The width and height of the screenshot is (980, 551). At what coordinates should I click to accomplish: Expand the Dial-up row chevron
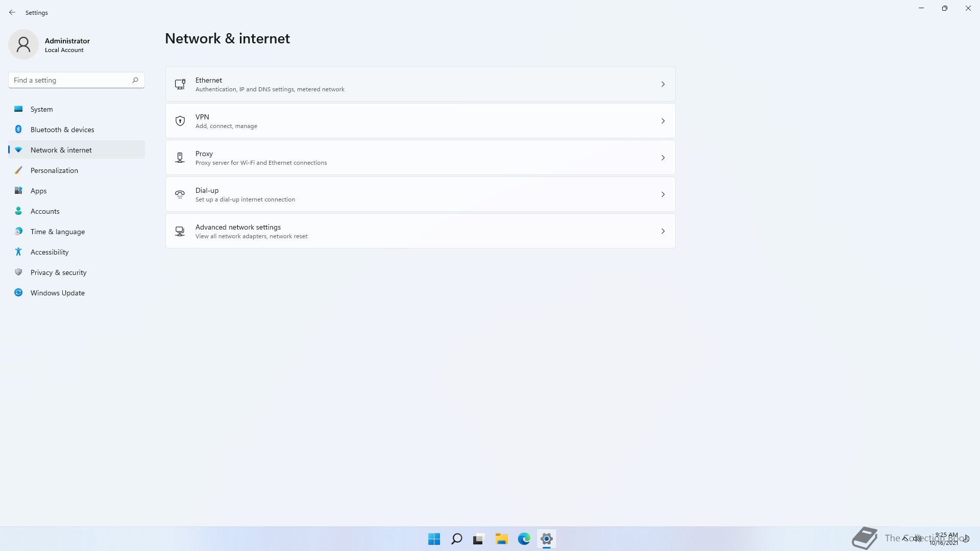click(663, 194)
